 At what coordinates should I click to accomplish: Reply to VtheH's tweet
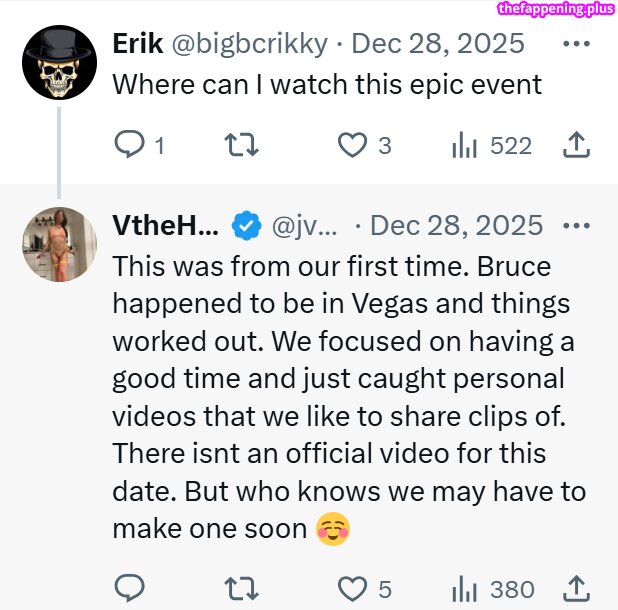tap(130, 587)
